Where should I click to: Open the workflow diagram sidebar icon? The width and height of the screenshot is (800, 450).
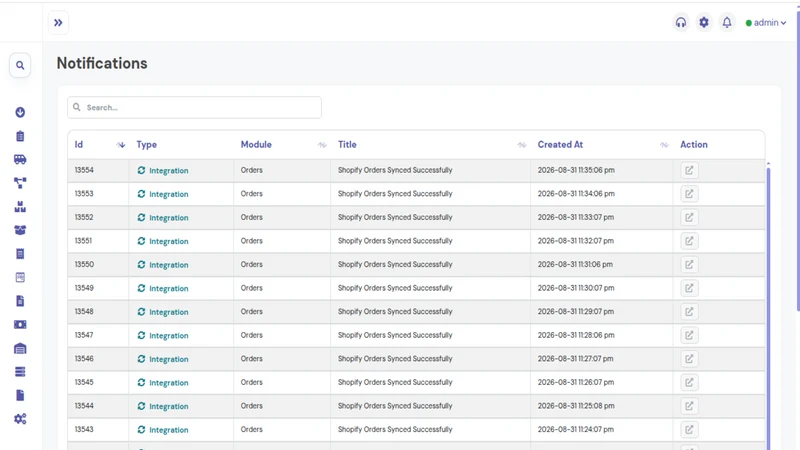(x=20, y=183)
